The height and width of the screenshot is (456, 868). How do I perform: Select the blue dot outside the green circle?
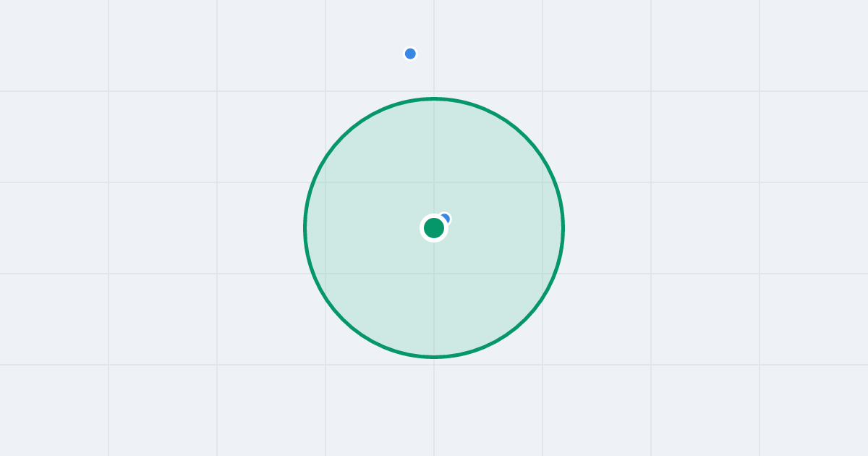(x=410, y=54)
